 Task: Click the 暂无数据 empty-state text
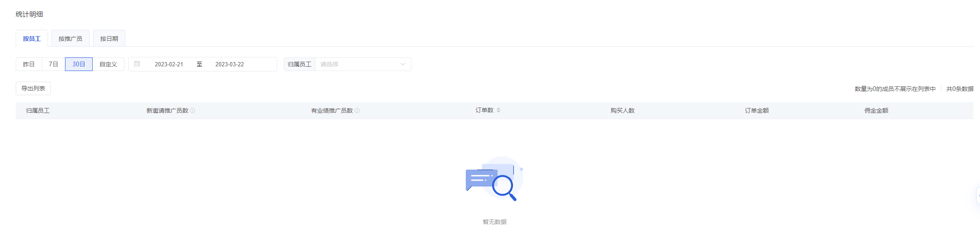(x=495, y=222)
